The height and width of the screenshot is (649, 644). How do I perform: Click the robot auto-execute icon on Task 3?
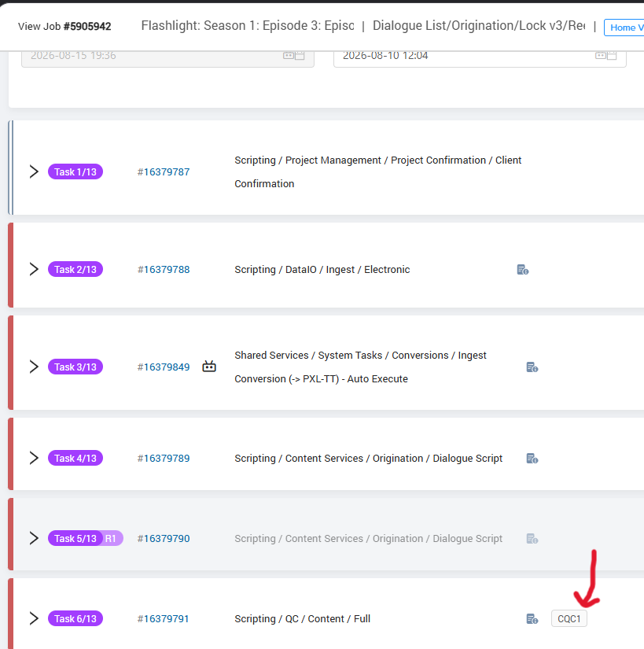(x=209, y=367)
